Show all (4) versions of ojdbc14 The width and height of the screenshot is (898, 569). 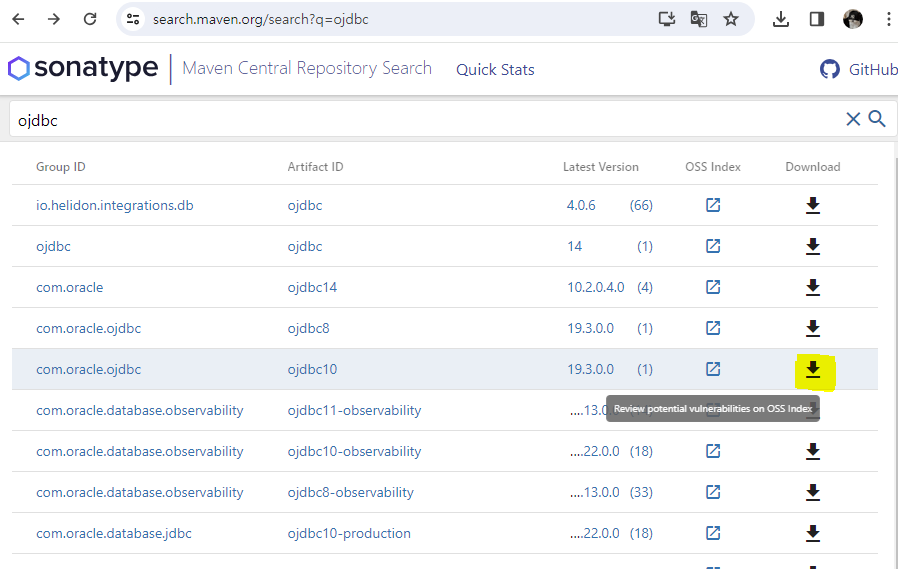coord(645,287)
